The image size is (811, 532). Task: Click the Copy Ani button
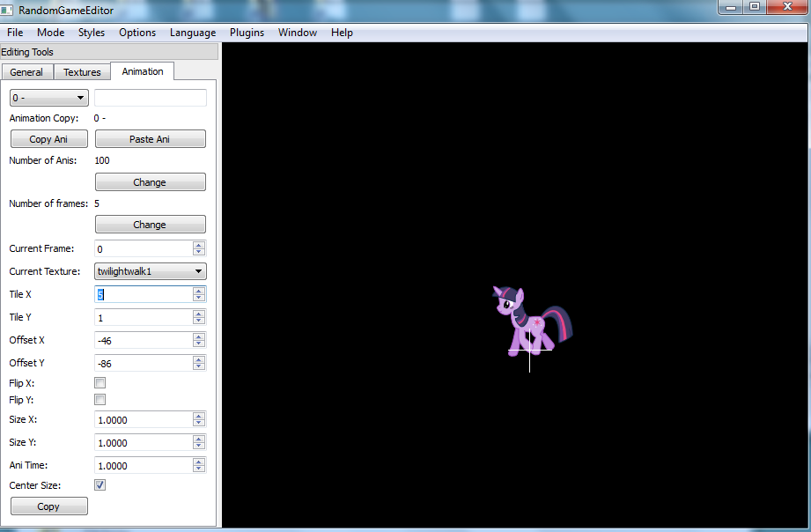[x=49, y=138]
